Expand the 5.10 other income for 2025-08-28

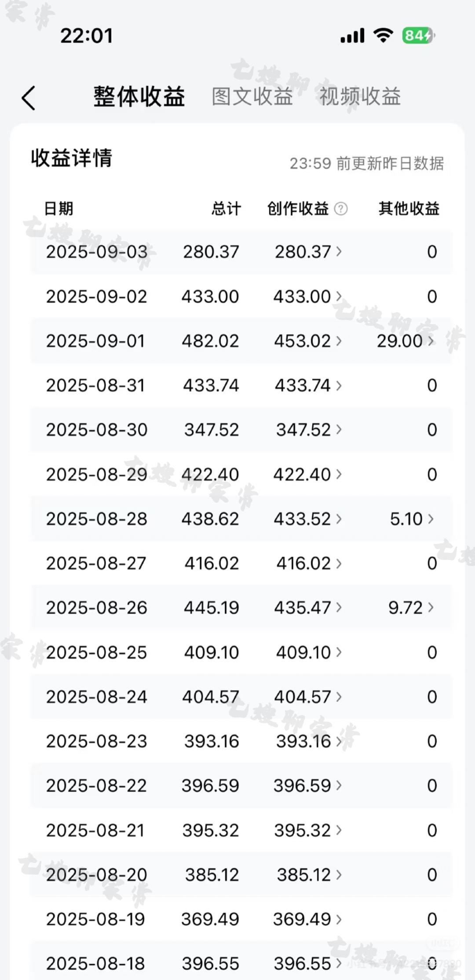412,519
